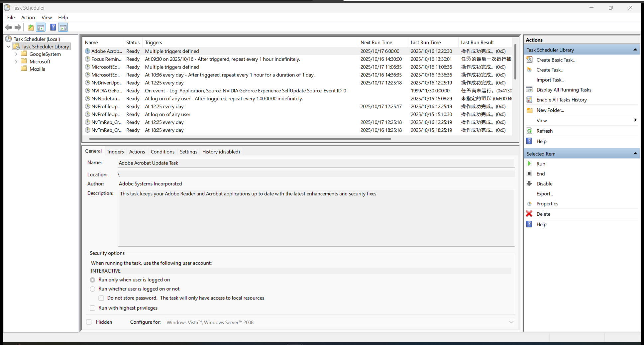Open Properties for the selected task

(547, 203)
